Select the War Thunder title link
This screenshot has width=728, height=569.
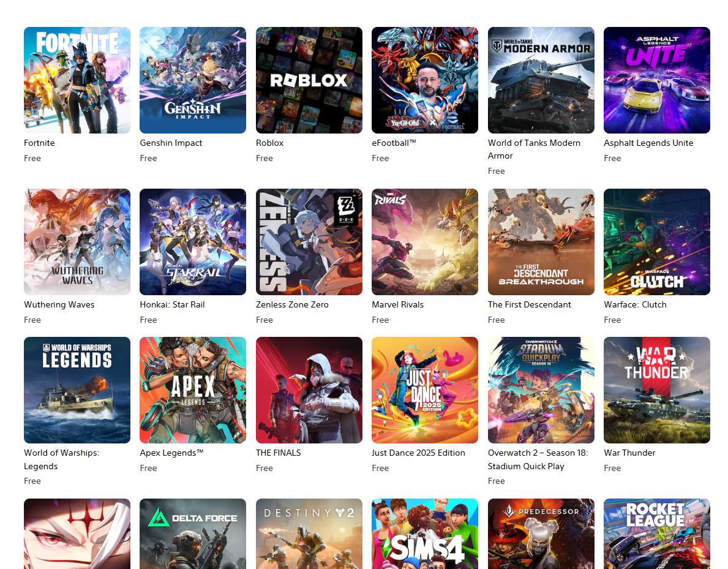tap(629, 453)
